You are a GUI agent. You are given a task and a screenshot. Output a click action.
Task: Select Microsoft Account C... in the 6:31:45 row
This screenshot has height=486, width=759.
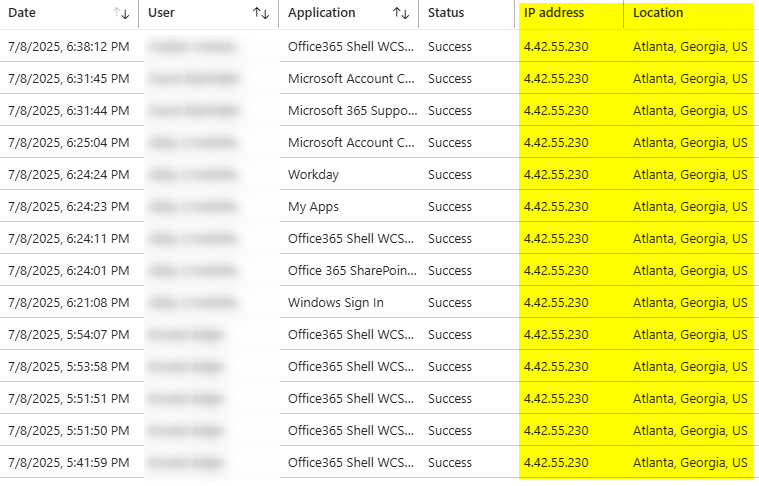351,78
